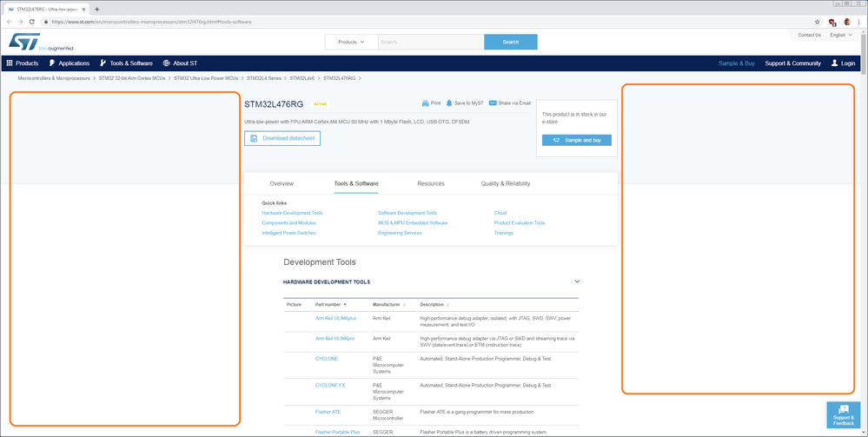Click into the search field
This screenshot has width=868, height=437.
point(431,42)
